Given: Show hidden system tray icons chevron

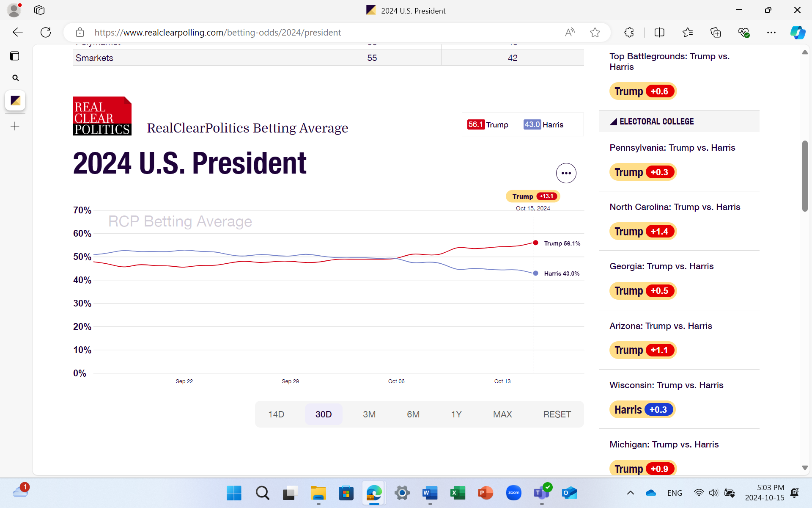Looking at the screenshot, I should point(630,493).
